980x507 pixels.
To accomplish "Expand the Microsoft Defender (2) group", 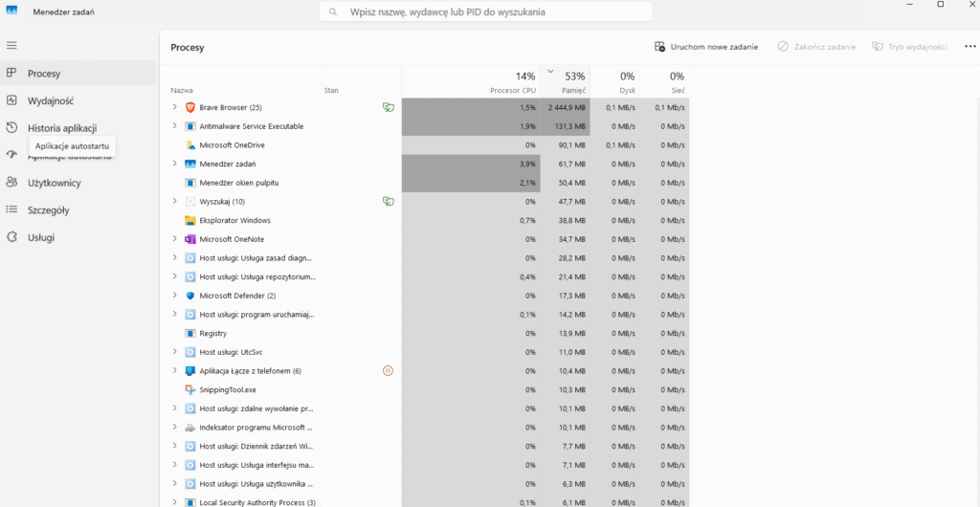I will tap(174, 296).
